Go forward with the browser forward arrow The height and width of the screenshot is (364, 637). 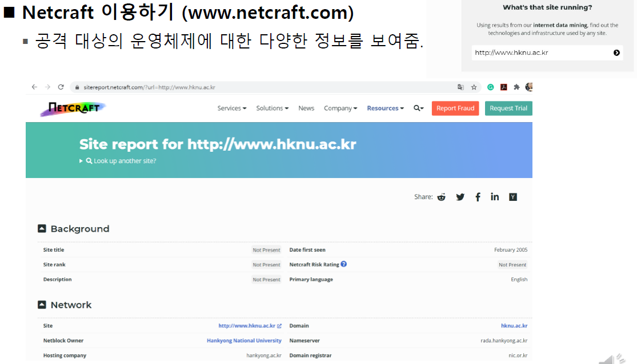click(x=47, y=87)
